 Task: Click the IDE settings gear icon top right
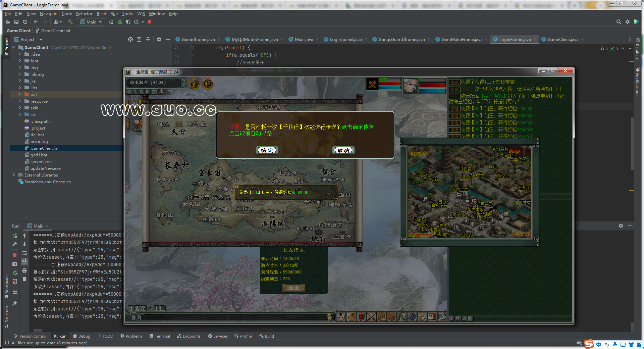click(628, 22)
